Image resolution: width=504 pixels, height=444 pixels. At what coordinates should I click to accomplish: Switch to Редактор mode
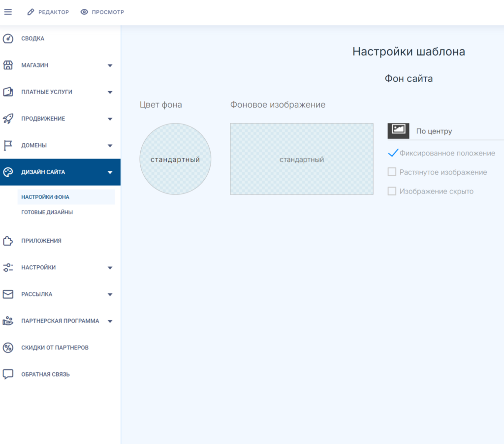[x=48, y=12]
